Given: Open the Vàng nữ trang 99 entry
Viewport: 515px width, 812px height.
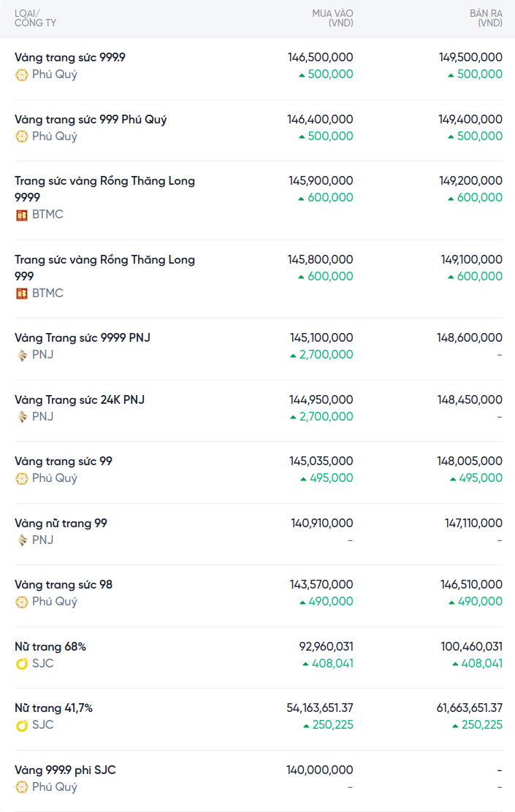Looking at the screenshot, I should 61,524.
